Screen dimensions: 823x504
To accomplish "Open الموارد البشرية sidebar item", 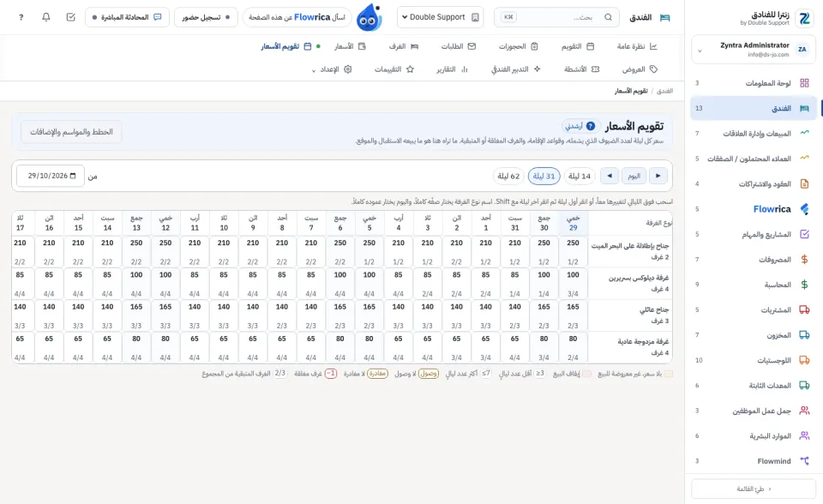I will click(754, 435).
